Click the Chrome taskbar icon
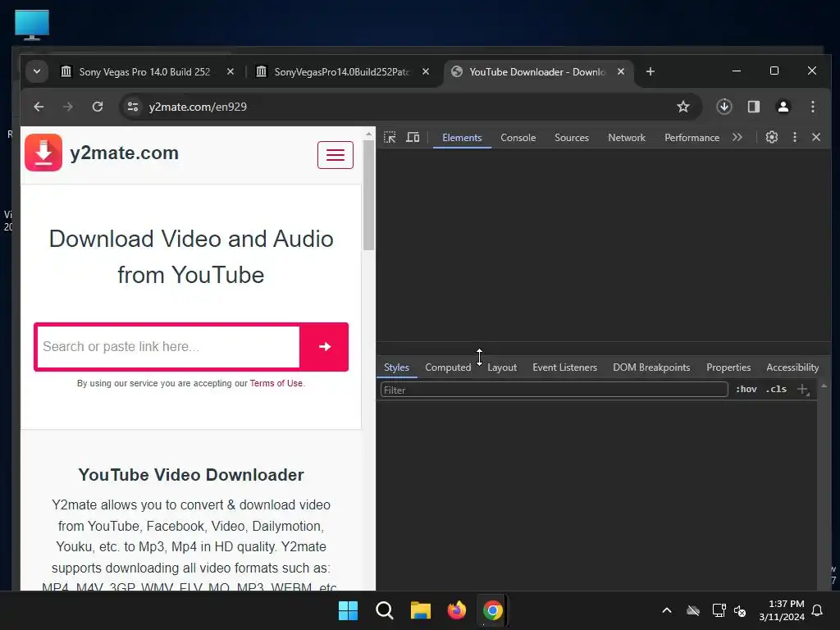The height and width of the screenshot is (630, 840). (x=493, y=610)
